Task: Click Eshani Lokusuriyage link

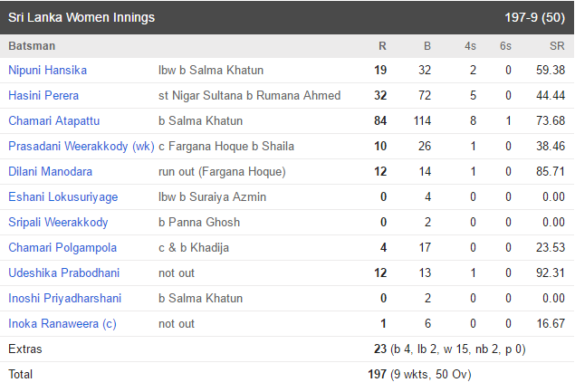Action: 63,196
